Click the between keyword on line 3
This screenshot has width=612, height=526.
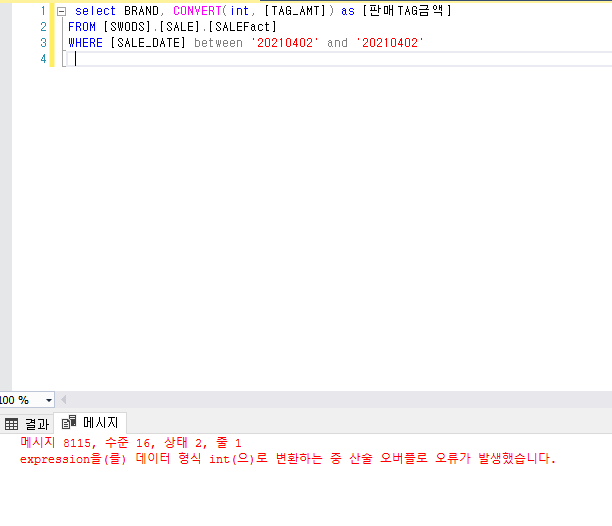click(218, 43)
